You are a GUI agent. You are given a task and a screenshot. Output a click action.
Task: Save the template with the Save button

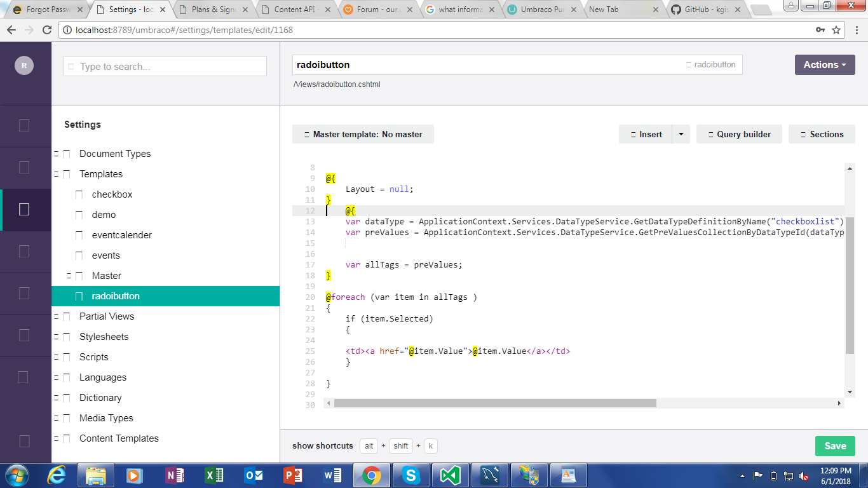pyautogui.click(x=835, y=446)
